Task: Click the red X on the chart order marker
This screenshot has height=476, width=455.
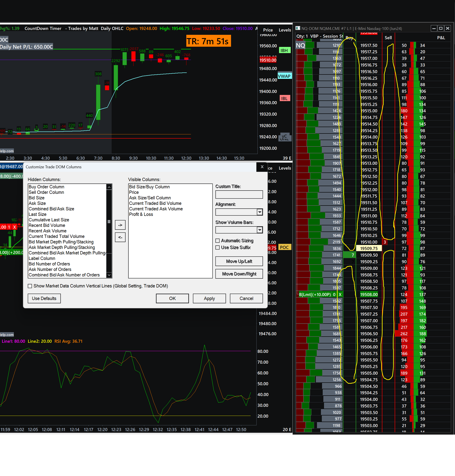Action: point(15,227)
